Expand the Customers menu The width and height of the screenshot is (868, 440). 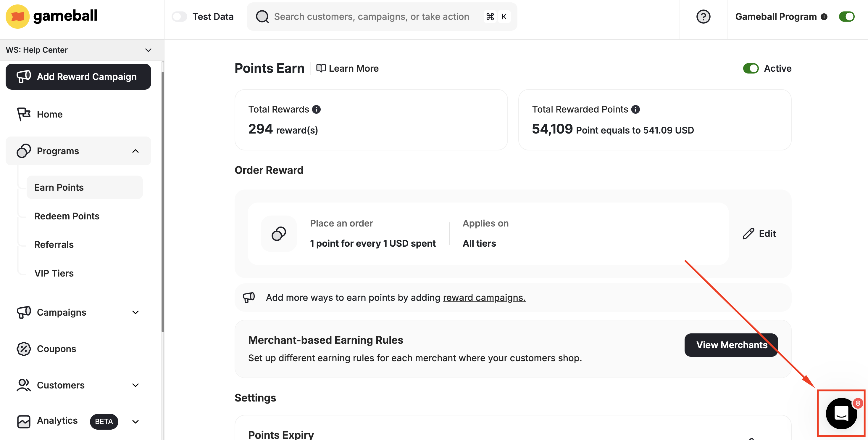pos(135,385)
